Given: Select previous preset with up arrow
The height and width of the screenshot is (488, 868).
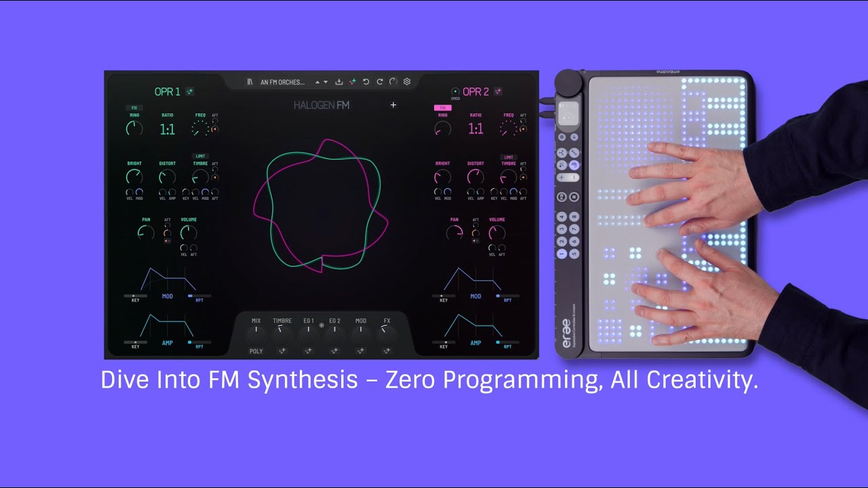Looking at the screenshot, I should coord(317,82).
